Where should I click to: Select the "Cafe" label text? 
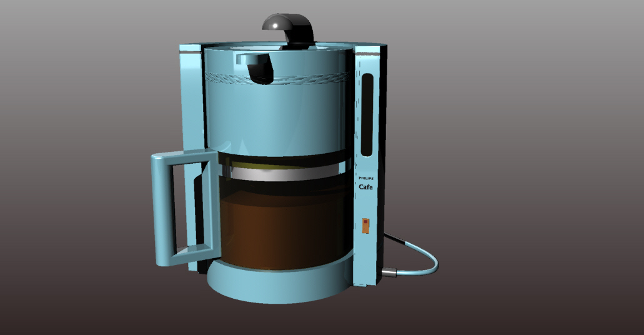[x=365, y=187]
